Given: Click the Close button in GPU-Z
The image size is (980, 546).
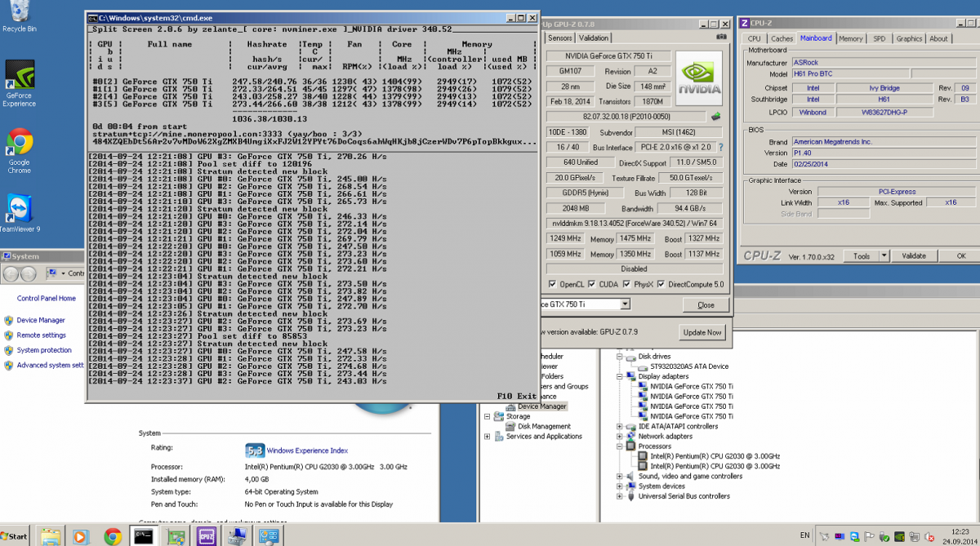Looking at the screenshot, I should [706, 305].
